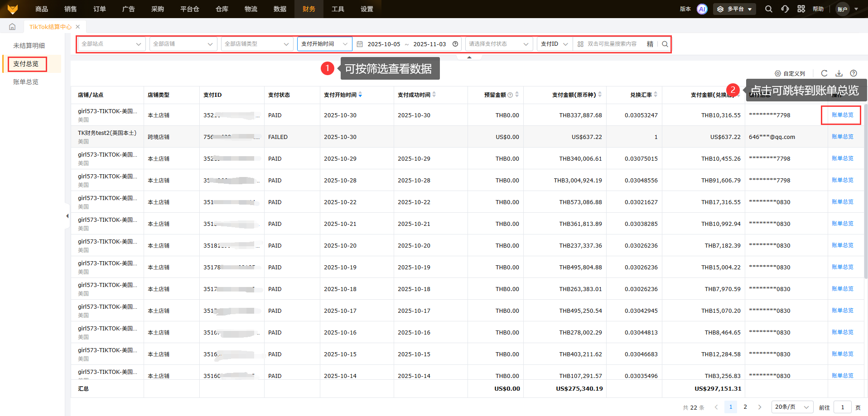Expand the 全部站点 site dropdown
The height and width of the screenshot is (416, 868).
tap(111, 44)
